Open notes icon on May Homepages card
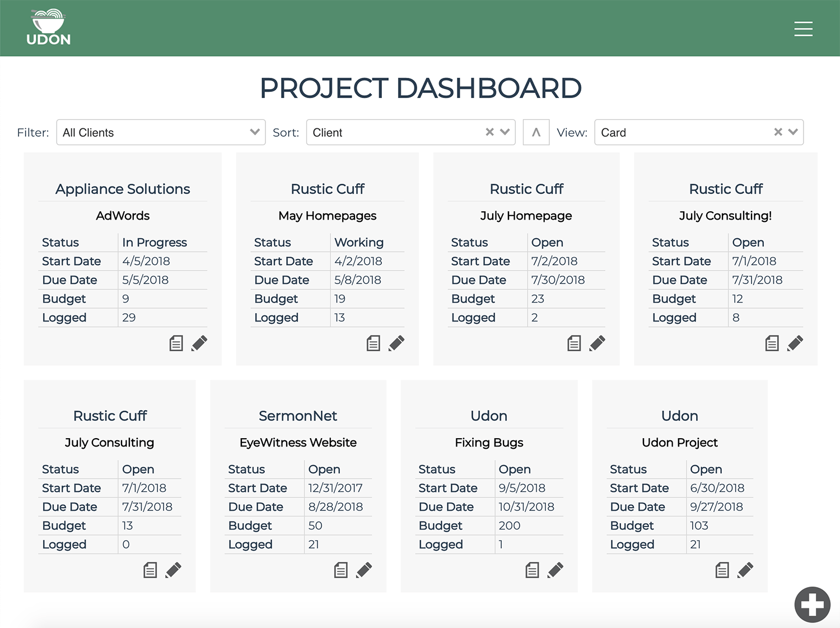840x628 pixels. (374, 343)
